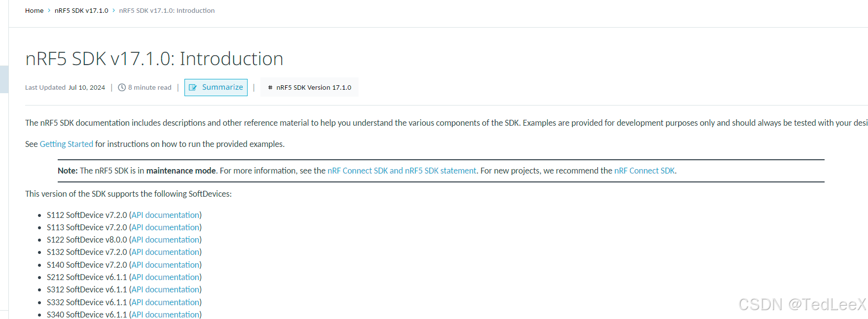This screenshot has height=319, width=868.
Task: Open the Getting Started link
Action: (x=66, y=144)
